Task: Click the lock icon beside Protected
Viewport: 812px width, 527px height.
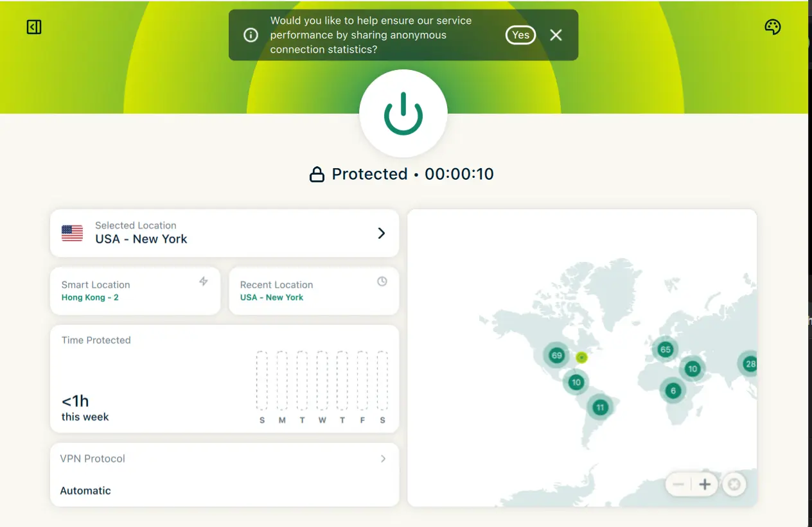Action: (317, 175)
